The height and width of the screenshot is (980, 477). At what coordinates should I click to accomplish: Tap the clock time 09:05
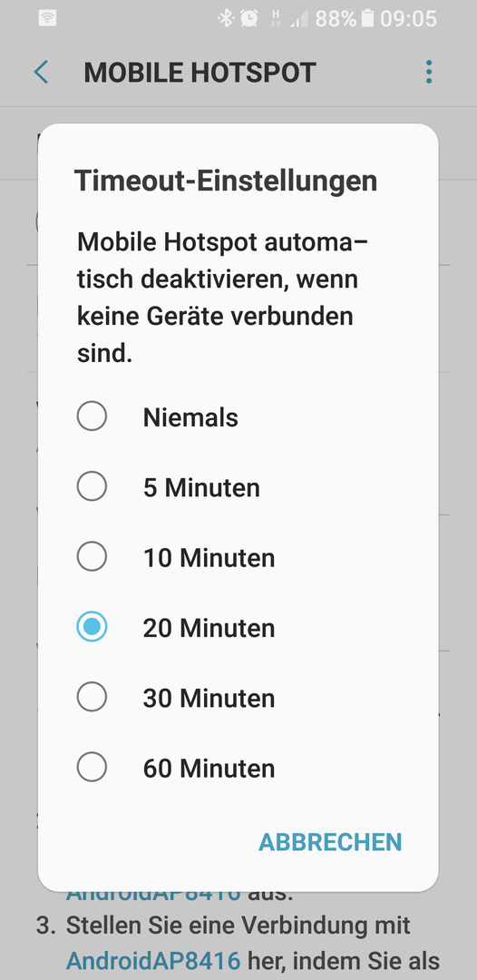click(x=408, y=18)
